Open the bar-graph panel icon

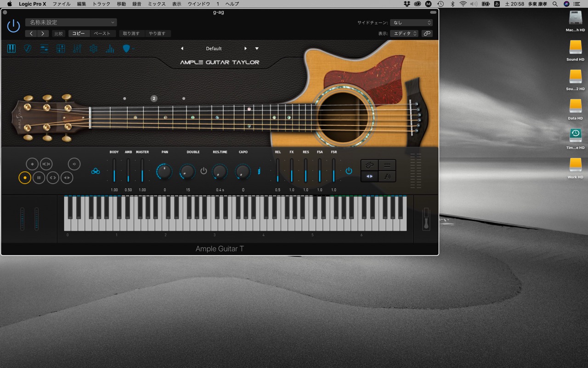tap(110, 48)
